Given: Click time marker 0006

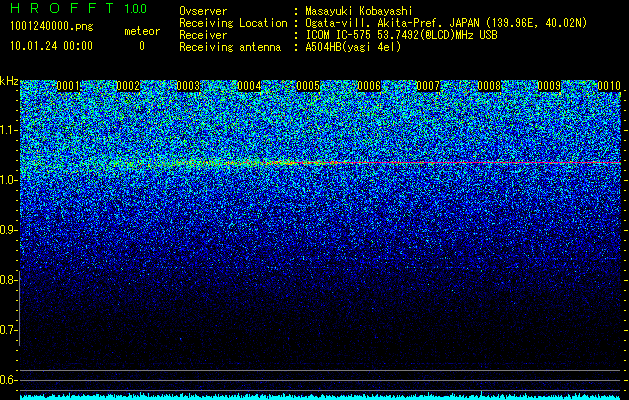Looking at the screenshot, I should [369, 86].
